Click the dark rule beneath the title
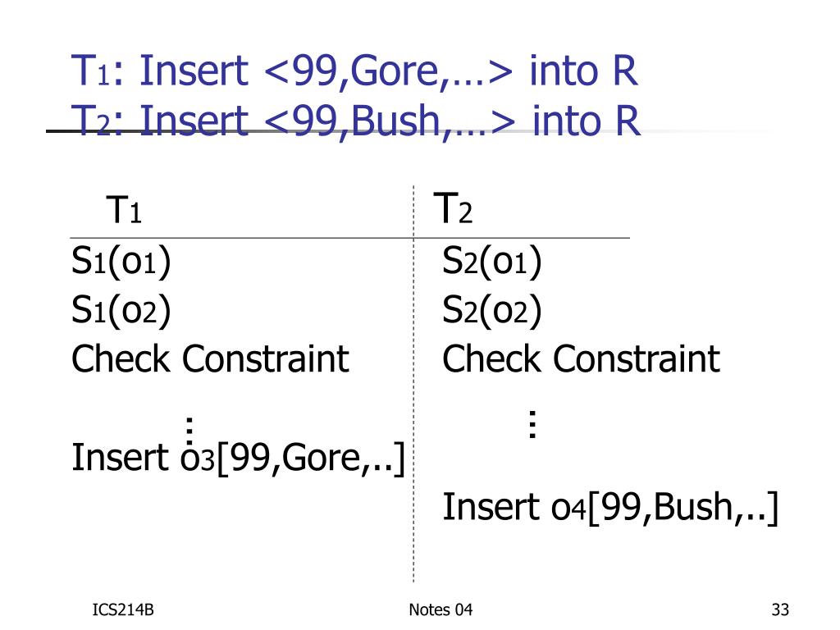The width and height of the screenshot is (840, 630). coord(57,131)
